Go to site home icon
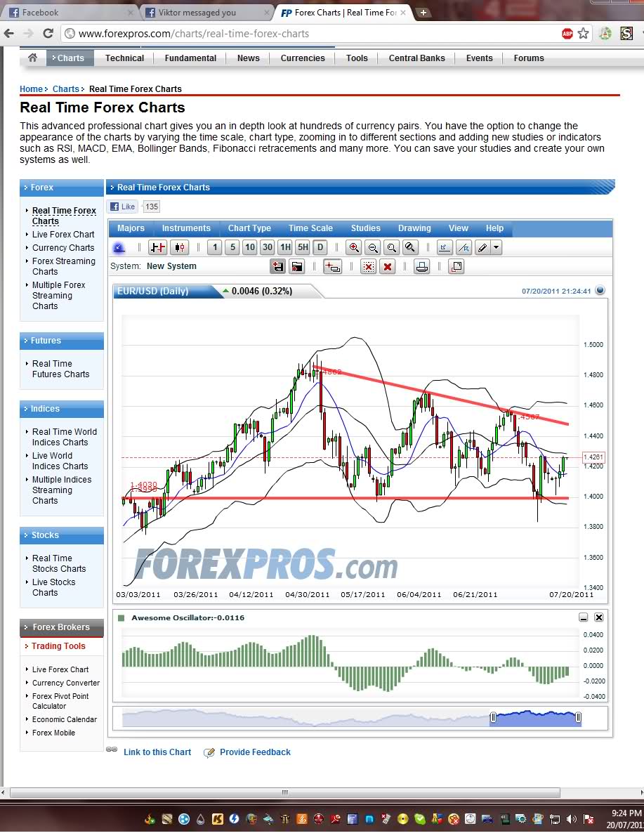This screenshot has height=838, width=644. click(32, 58)
